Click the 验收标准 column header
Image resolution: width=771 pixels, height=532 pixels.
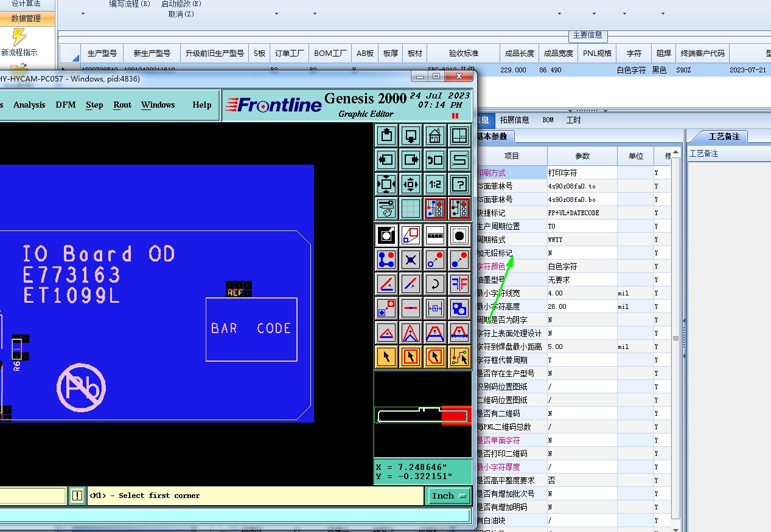[x=464, y=53]
